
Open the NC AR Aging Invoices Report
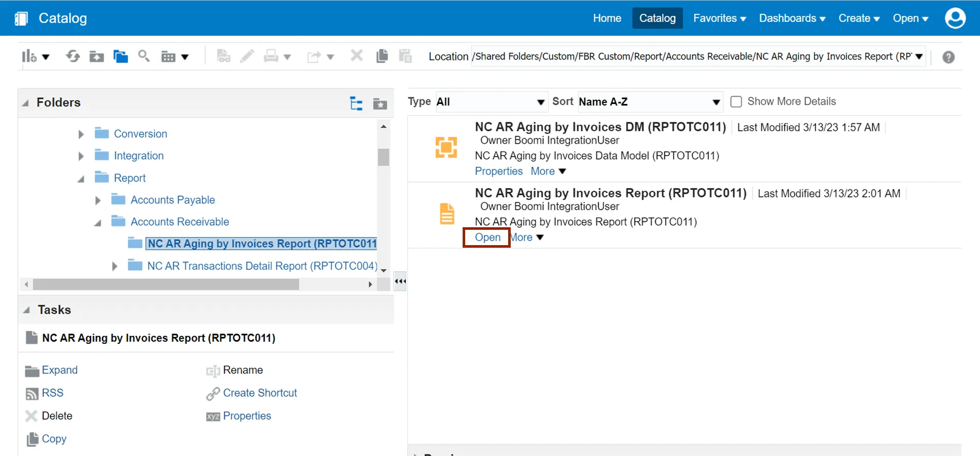pyautogui.click(x=487, y=237)
